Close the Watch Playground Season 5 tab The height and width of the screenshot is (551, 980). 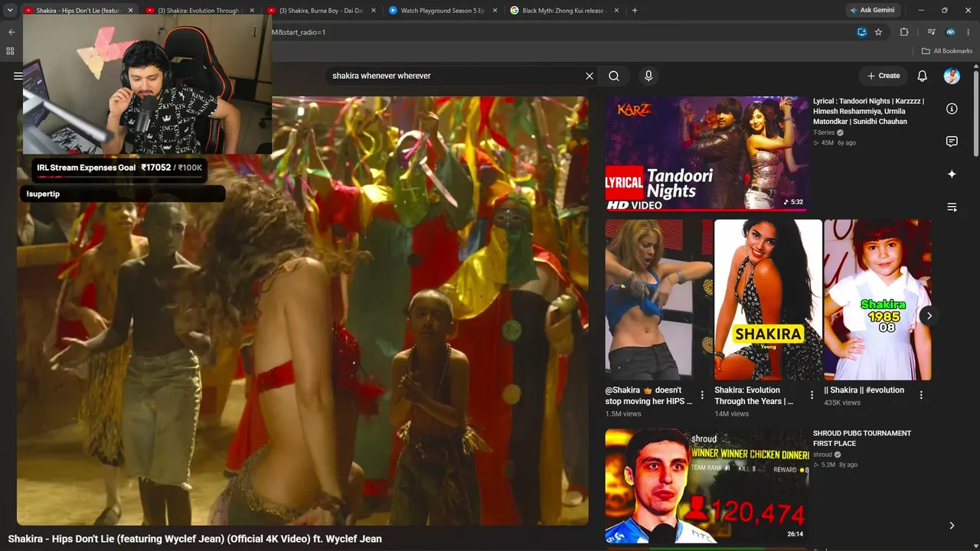pos(495,11)
